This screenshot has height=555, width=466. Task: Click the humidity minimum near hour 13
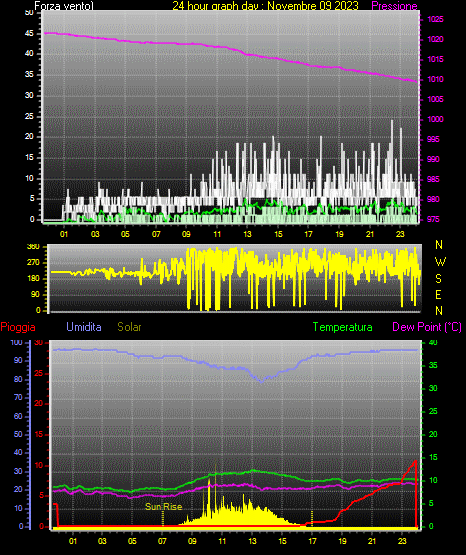coord(261,382)
